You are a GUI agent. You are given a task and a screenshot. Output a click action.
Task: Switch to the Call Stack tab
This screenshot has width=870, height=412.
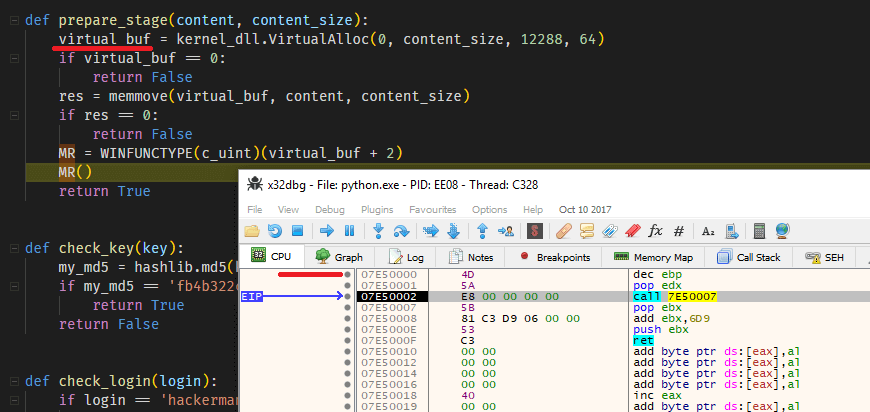click(x=749, y=257)
